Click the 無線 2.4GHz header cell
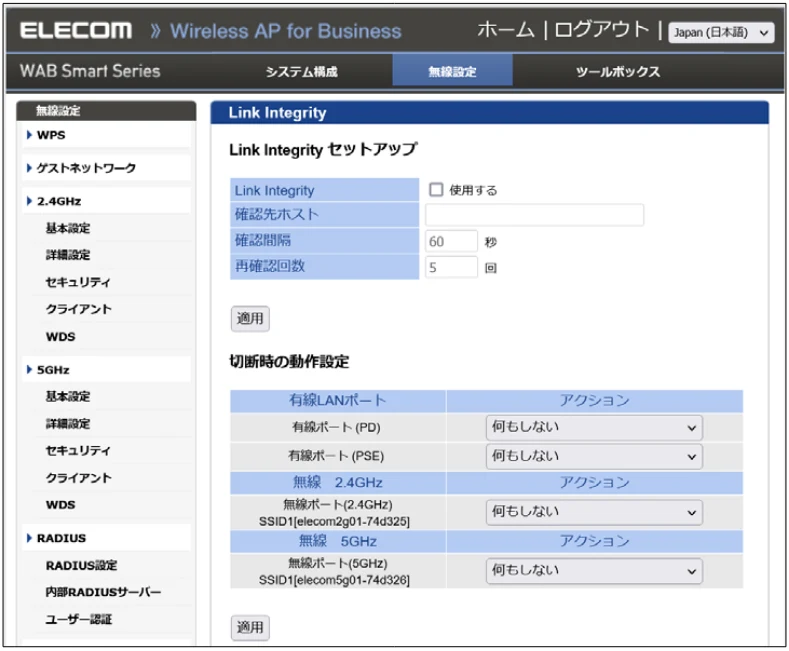The width and height of the screenshot is (789, 651). [338, 483]
